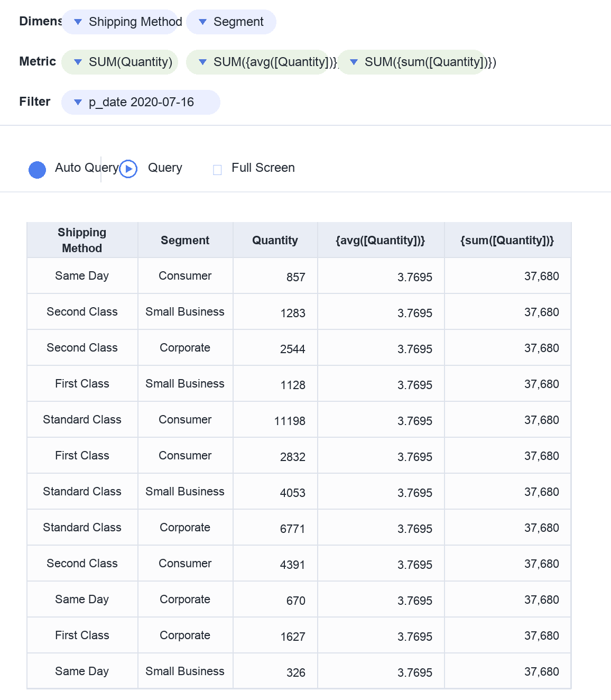
Task: Open the Segment dimension dropdown arrow
Action: click(x=202, y=22)
